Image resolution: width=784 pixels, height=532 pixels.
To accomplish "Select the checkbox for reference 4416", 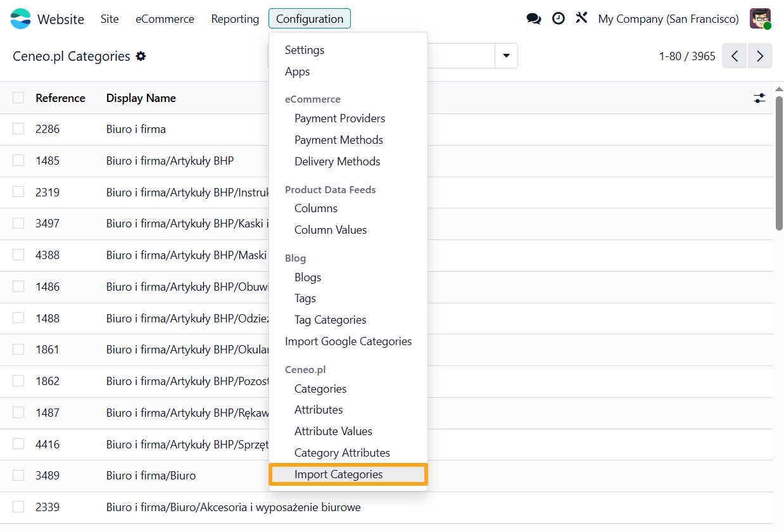I will pos(18,444).
